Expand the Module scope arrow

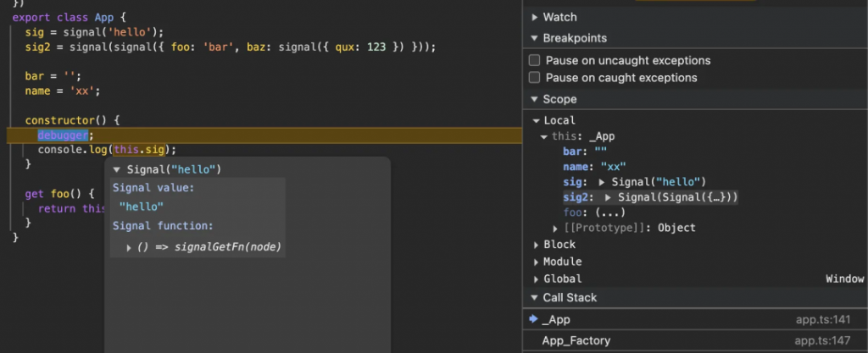point(536,262)
